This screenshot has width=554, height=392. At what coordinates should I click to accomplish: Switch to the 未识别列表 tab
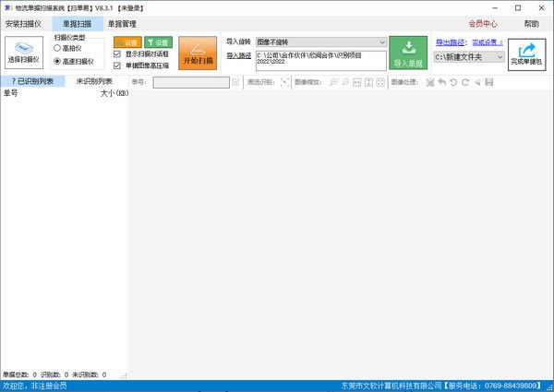(x=93, y=82)
